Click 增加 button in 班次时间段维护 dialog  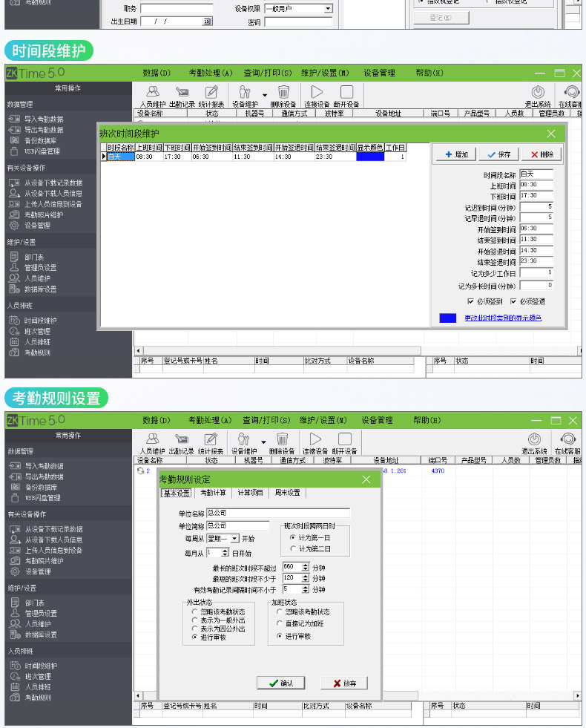tap(455, 154)
